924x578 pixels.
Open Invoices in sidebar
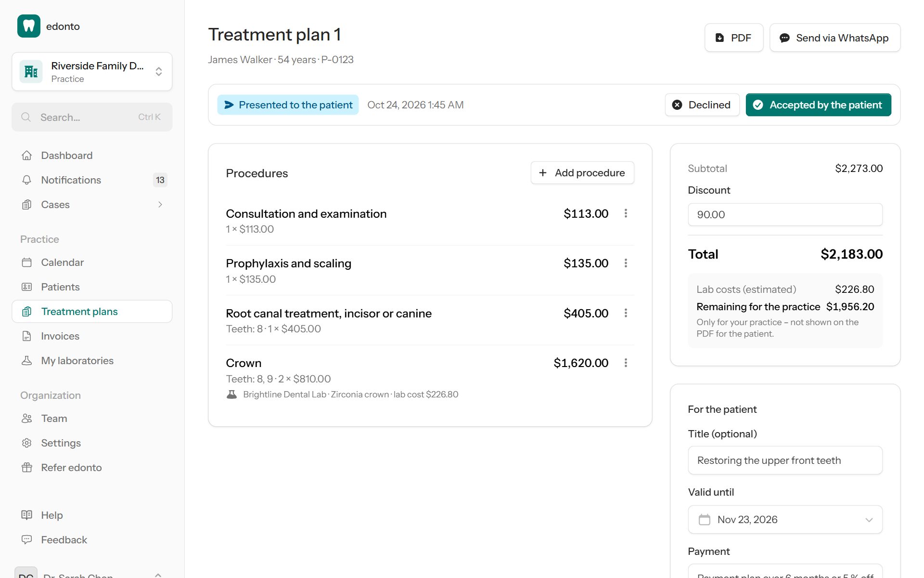tap(92, 336)
